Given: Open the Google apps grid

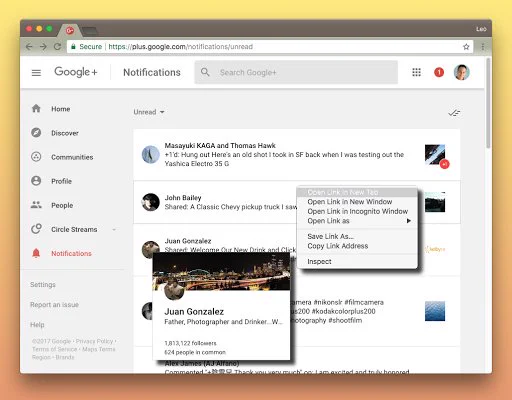Looking at the screenshot, I should [x=416, y=72].
